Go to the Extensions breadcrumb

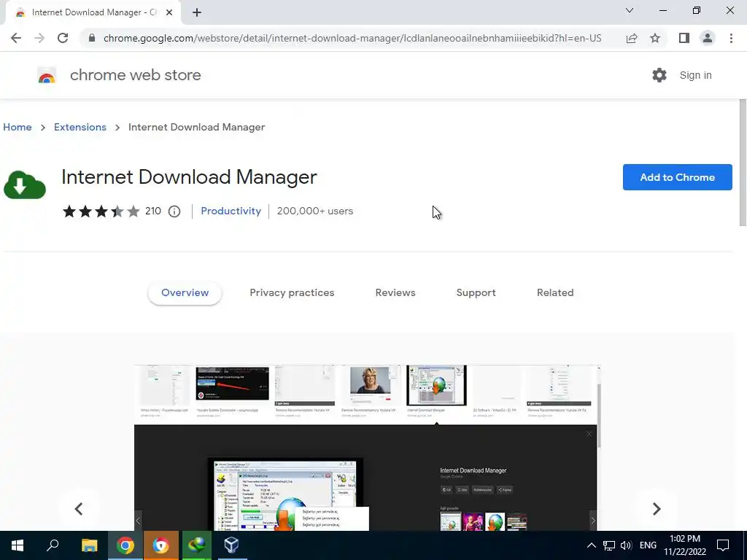tap(80, 127)
